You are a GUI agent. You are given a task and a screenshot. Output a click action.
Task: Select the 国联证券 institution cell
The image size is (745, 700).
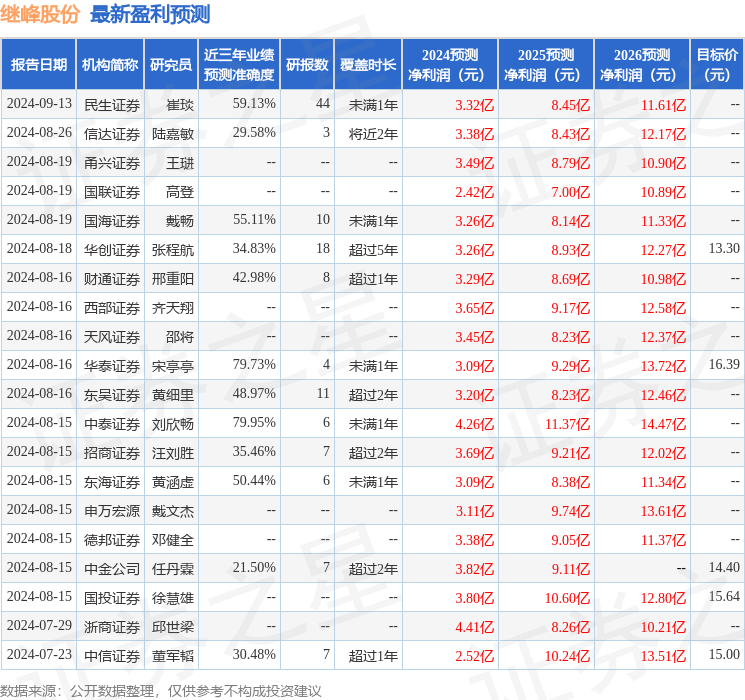coord(112,192)
